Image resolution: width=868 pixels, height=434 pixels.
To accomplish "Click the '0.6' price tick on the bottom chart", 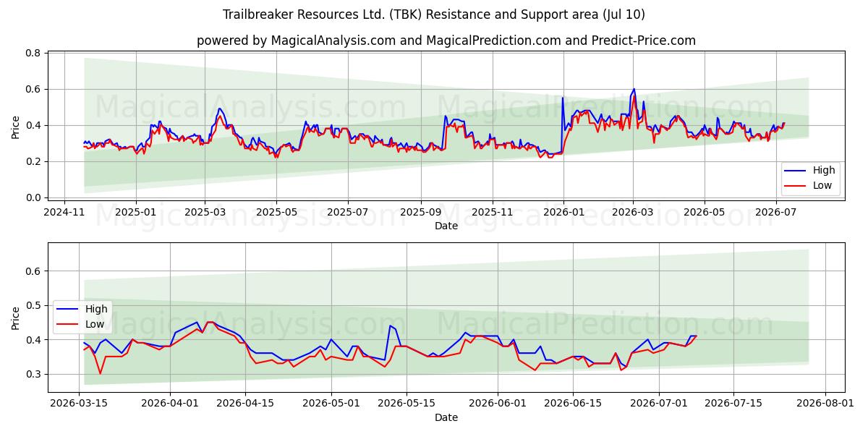I will [33, 271].
